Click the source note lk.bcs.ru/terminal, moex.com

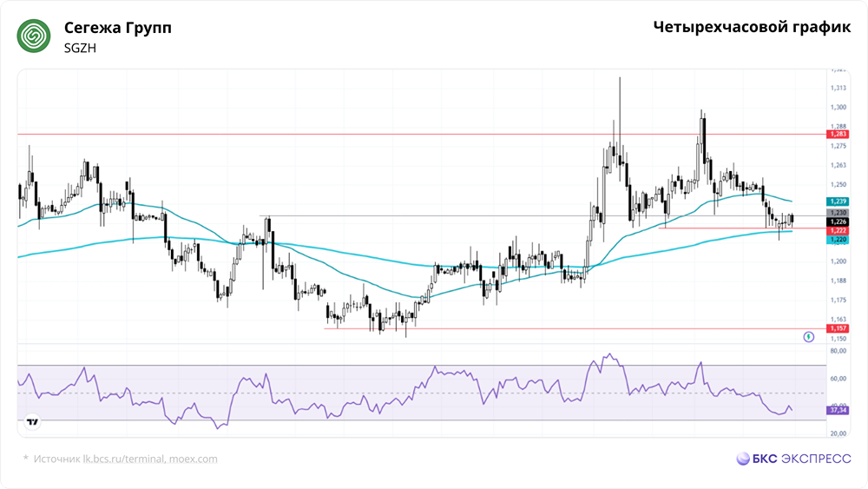coord(150,459)
